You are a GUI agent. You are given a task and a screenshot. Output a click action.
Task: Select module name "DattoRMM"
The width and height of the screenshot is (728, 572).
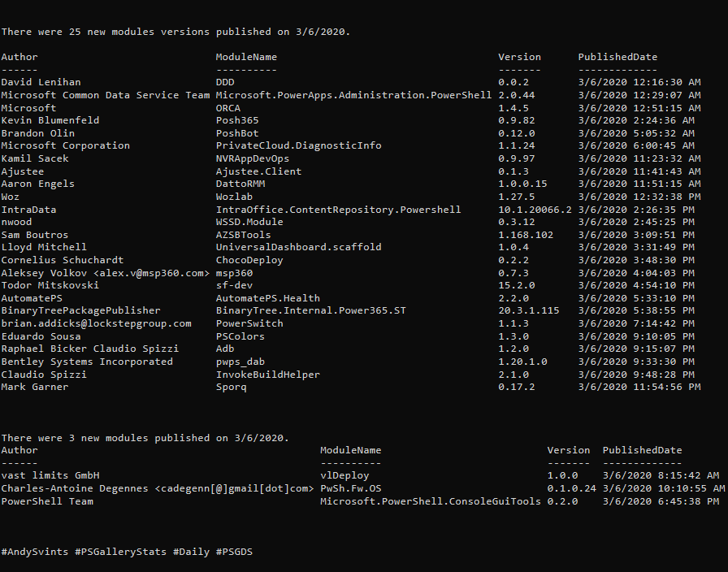point(240,184)
